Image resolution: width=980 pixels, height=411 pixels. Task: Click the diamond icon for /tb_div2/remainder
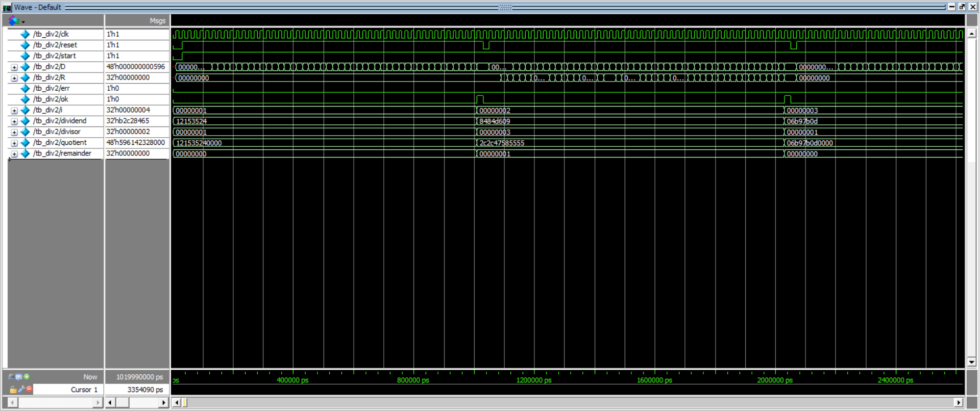click(25, 153)
